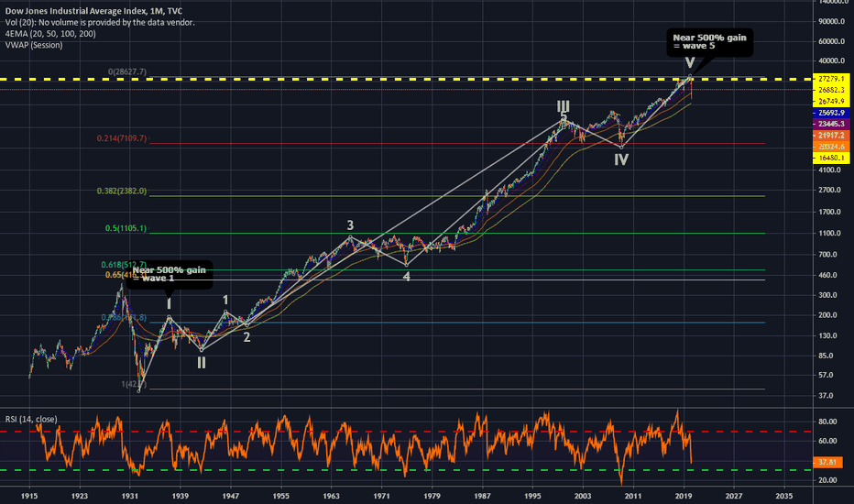The width and height of the screenshot is (854, 504).
Task: Click the 0.382(2382.0) Fibonacci level label
Action: click(122, 192)
